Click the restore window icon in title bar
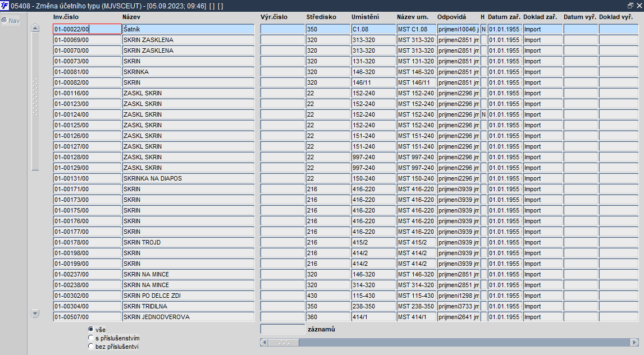The height and width of the screenshot is (355, 644). click(631, 6)
